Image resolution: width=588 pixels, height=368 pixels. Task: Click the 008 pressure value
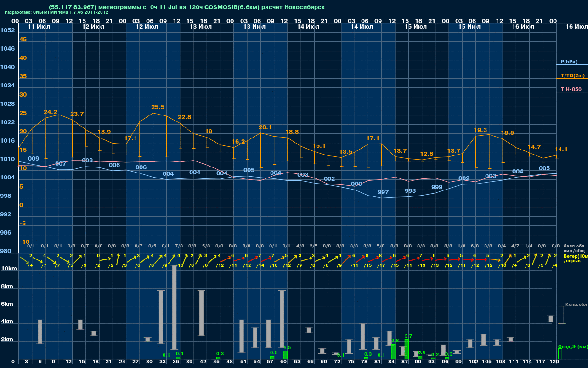tap(87, 161)
